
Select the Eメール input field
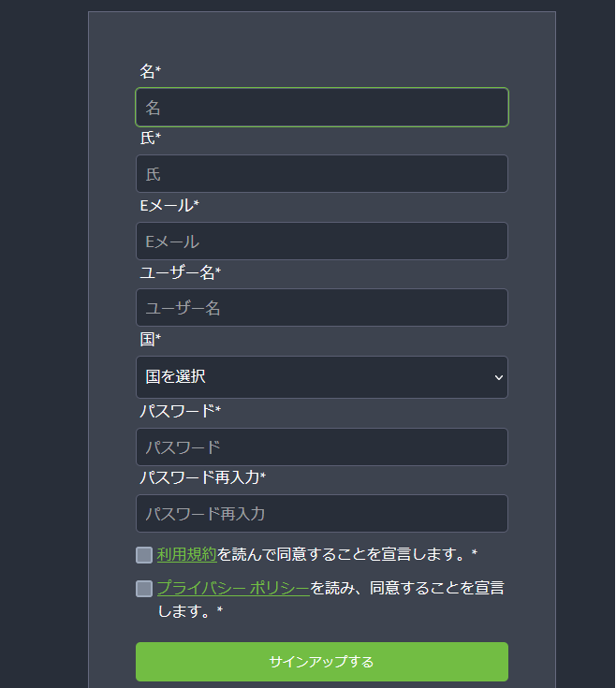pyautogui.click(x=321, y=241)
